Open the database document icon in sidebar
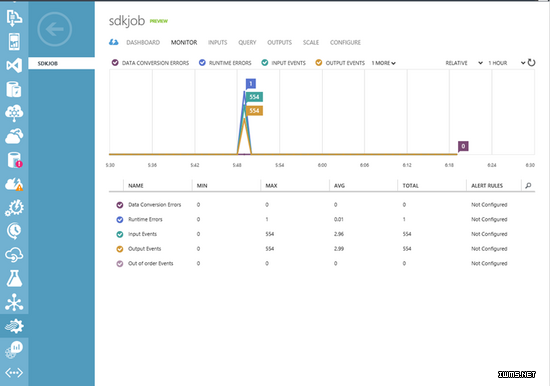550x386 pixels. coord(14,89)
